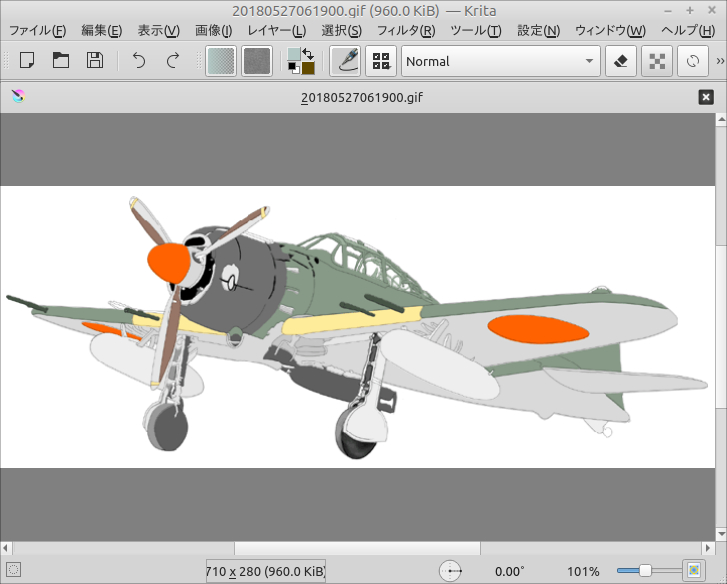Reload the original brush preset
Image resolution: width=727 pixels, height=584 pixels.
point(693,61)
